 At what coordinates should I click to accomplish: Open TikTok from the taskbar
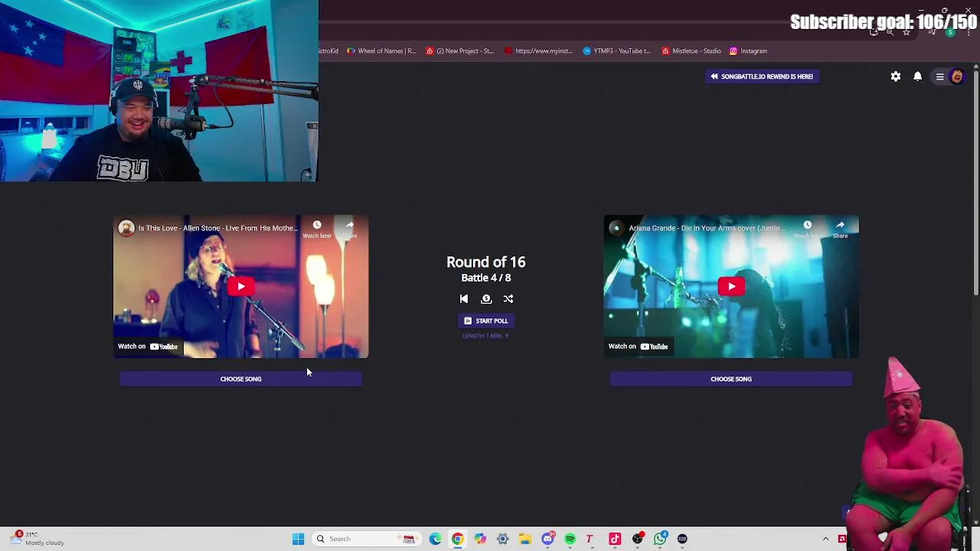point(615,539)
